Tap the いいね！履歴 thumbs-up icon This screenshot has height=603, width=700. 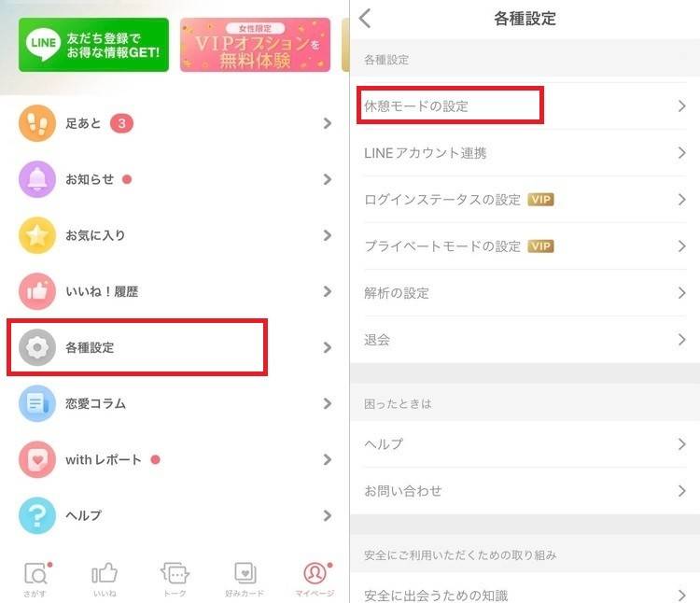37,291
